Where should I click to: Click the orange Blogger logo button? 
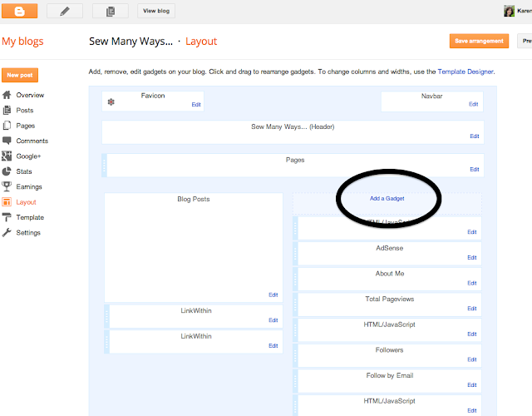(x=19, y=11)
